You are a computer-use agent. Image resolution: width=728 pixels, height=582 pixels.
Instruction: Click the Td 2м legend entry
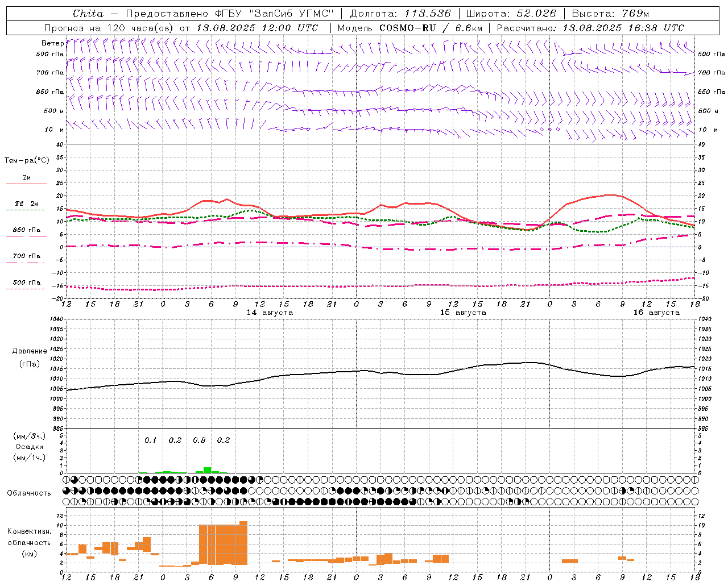(27, 203)
